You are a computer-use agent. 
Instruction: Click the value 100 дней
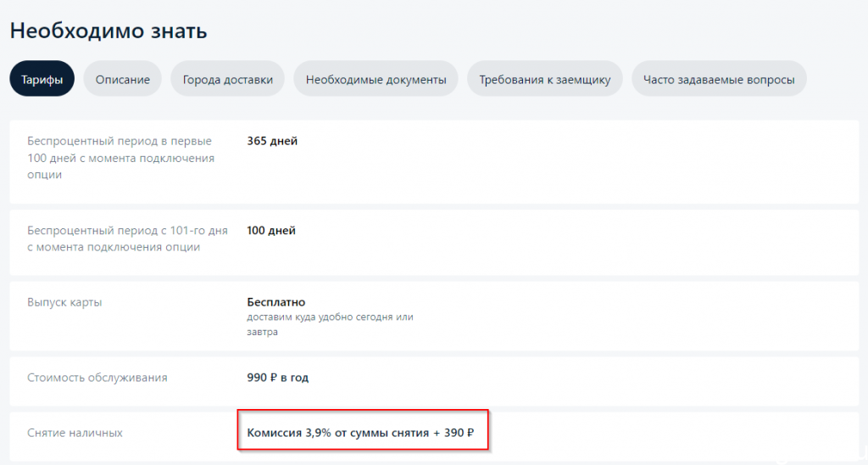click(x=271, y=230)
